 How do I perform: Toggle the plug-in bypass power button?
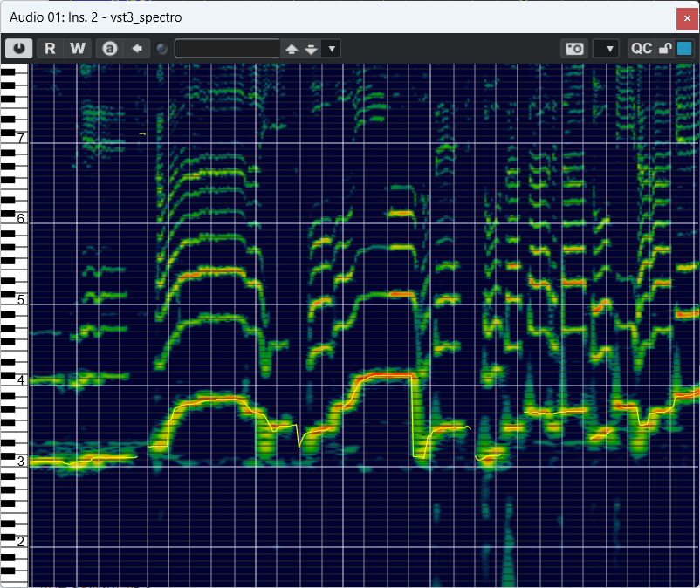18,49
